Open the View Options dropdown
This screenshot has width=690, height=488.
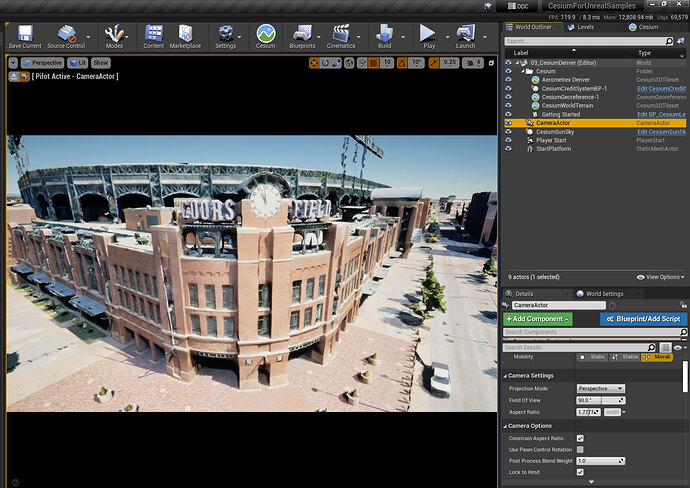[664, 277]
